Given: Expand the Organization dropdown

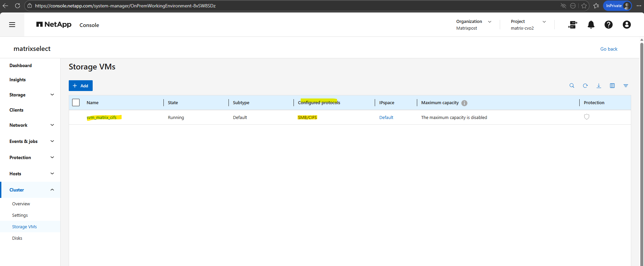Looking at the screenshot, I should pos(490,22).
